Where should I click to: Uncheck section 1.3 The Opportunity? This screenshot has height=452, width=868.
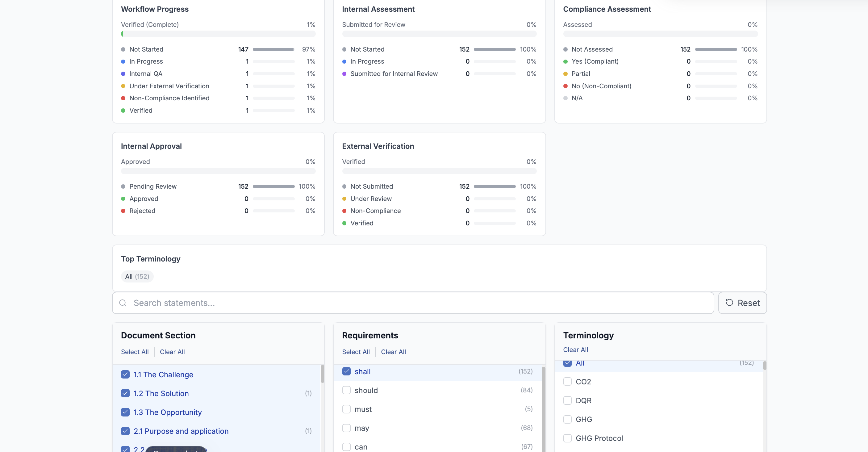pos(125,412)
